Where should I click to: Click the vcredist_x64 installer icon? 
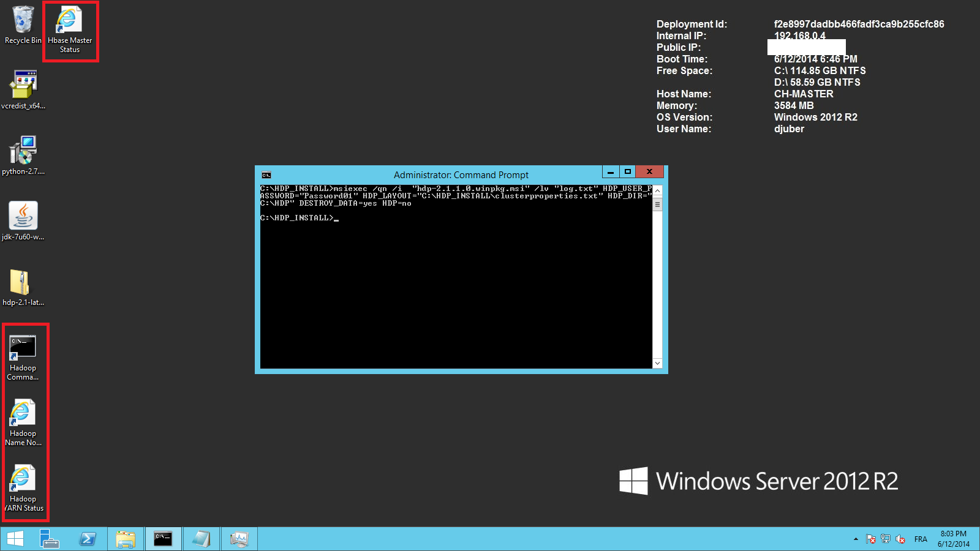pos(23,86)
